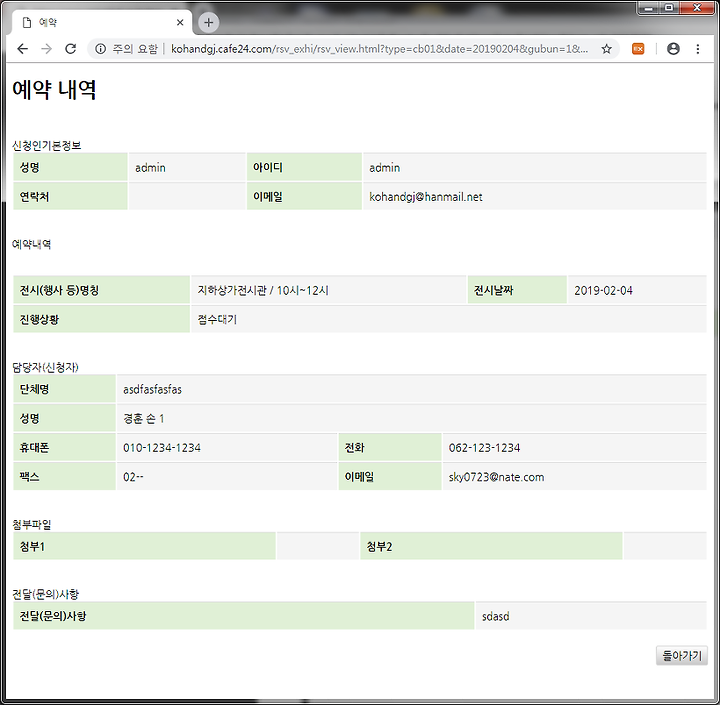
Task: Click the 지하상가전시관 / 10시~12시 value
Action: coord(263,290)
